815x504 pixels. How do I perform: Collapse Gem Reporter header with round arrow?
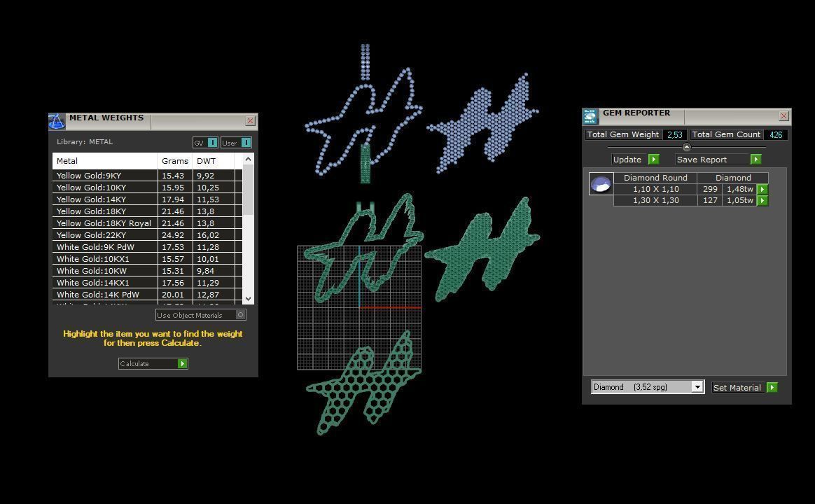[687, 147]
